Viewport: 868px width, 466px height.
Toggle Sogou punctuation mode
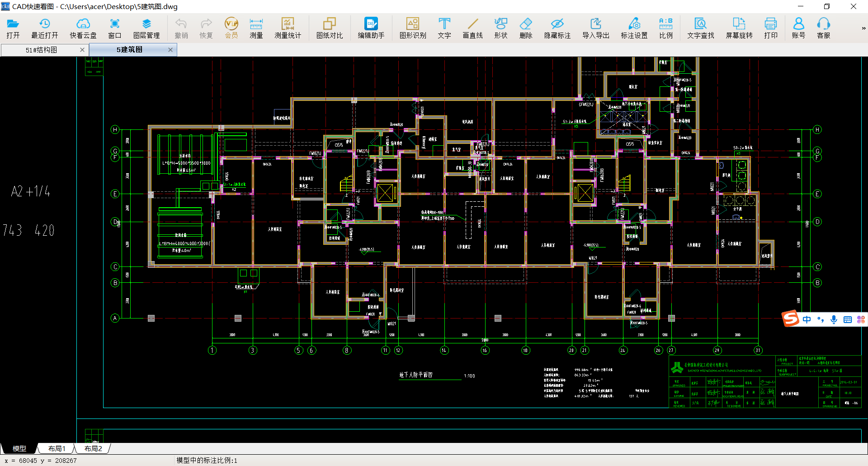click(x=821, y=319)
